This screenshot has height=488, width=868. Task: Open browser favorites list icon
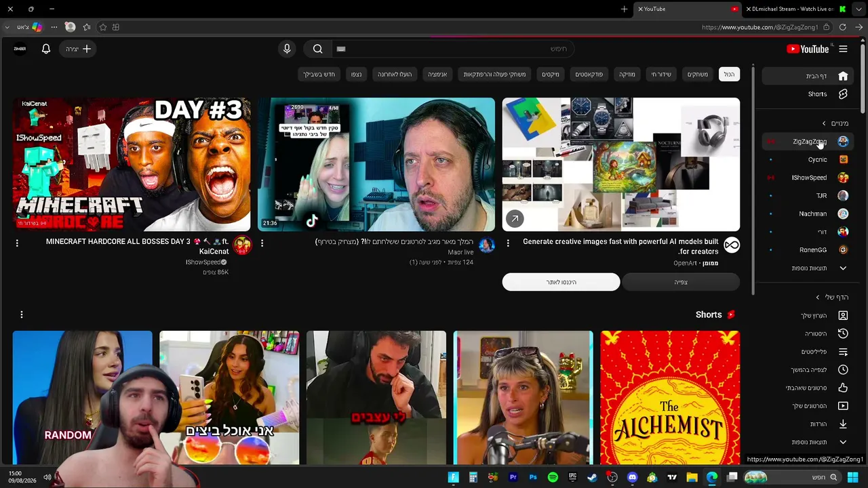coord(87,27)
